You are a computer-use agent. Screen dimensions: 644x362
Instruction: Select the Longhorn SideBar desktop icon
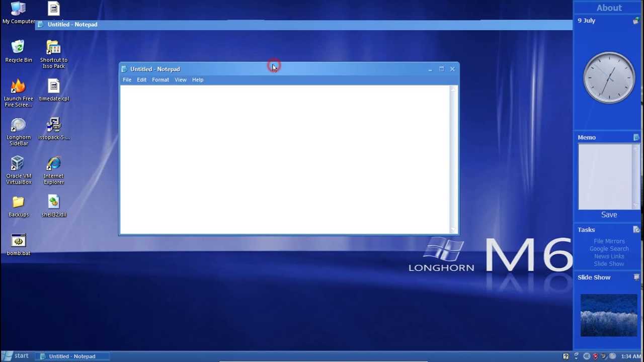click(18, 132)
